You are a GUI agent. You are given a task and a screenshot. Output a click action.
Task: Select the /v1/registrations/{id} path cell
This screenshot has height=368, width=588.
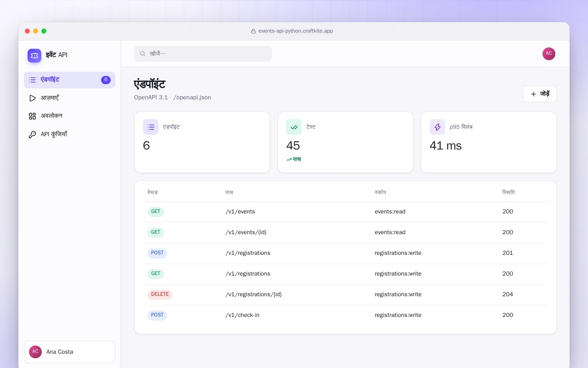click(x=254, y=294)
